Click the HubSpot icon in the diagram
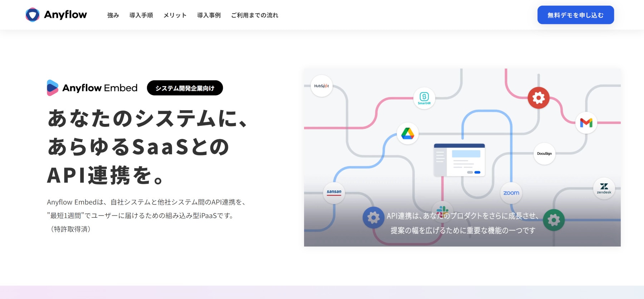Viewport: 644px width, 299px height. tap(321, 86)
